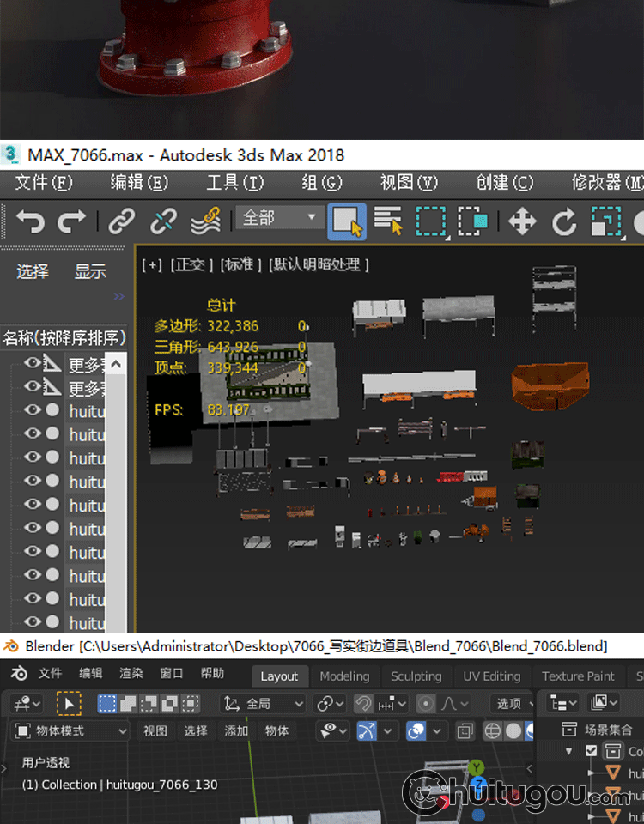The height and width of the screenshot is (824, 644).
Task: Open the 文件(F) menu in 3ds Max
Action: pos(44,183)
